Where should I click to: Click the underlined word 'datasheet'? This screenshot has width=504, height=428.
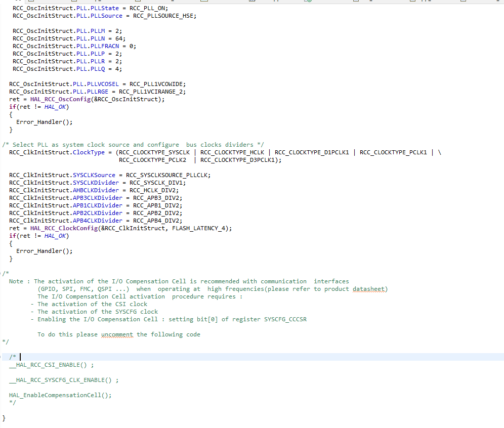368,289
